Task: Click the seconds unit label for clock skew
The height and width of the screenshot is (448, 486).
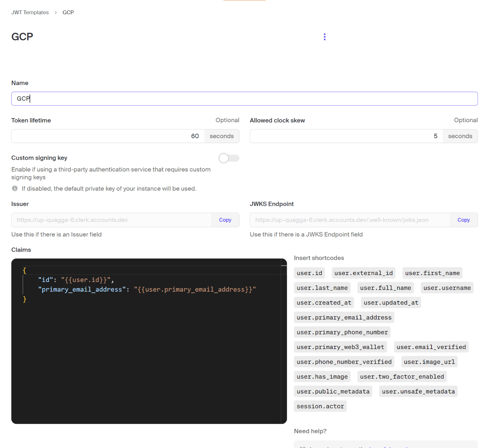Action: click(x=460, y=136)
